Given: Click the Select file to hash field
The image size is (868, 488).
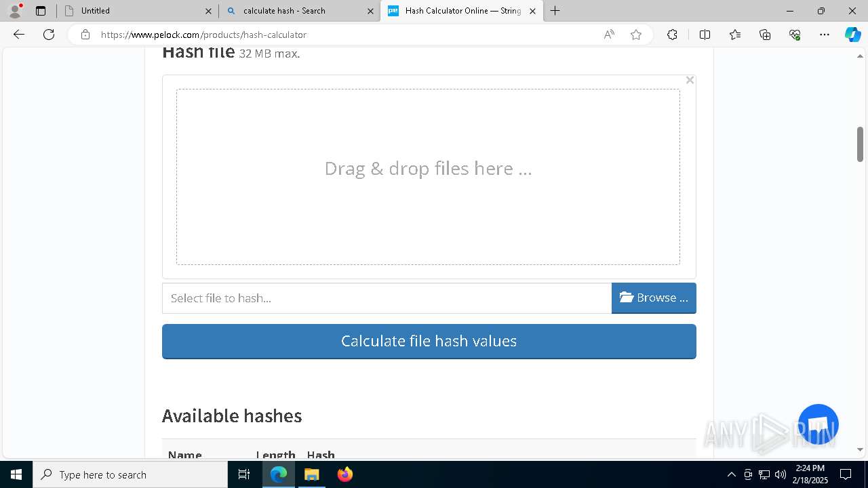Looking at the screenshot, I should [x=387, y=298].
